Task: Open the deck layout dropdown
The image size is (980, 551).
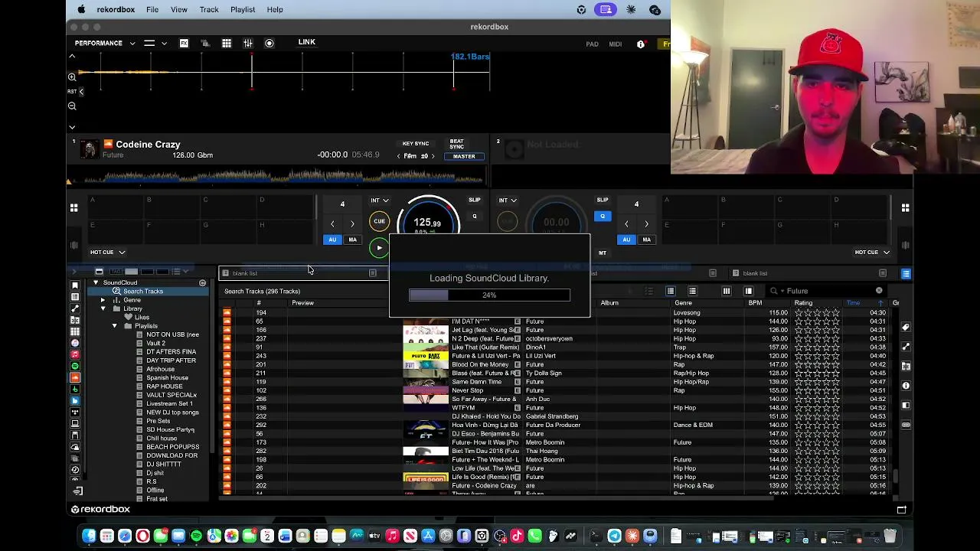Action: tap(155, 44)
